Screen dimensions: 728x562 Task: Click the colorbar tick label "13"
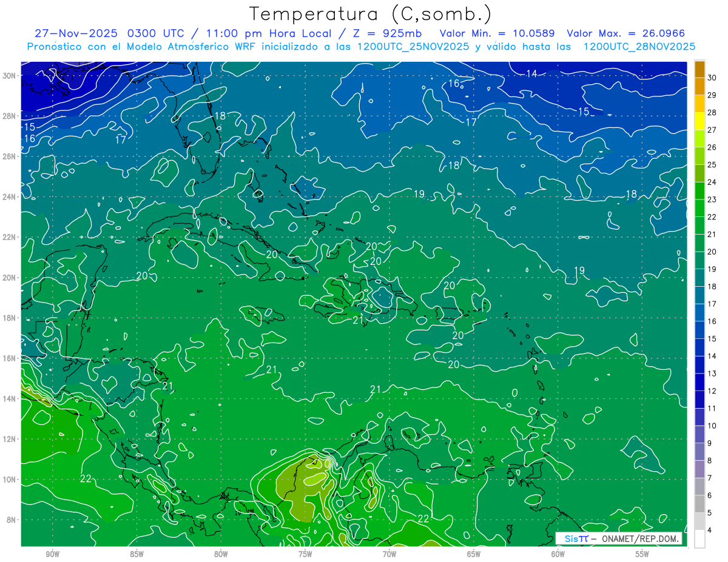pyautogui.click(x=712, y=373)
